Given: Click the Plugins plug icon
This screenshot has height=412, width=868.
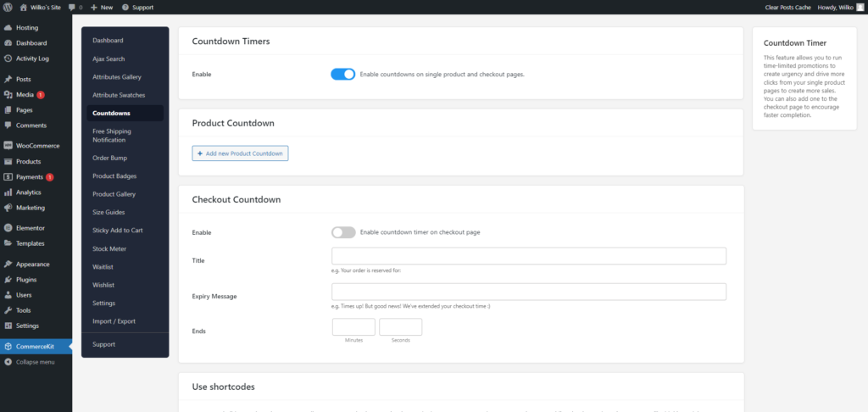Looking at the screenshot, I should pyautogui.click(x=8, y=280).
